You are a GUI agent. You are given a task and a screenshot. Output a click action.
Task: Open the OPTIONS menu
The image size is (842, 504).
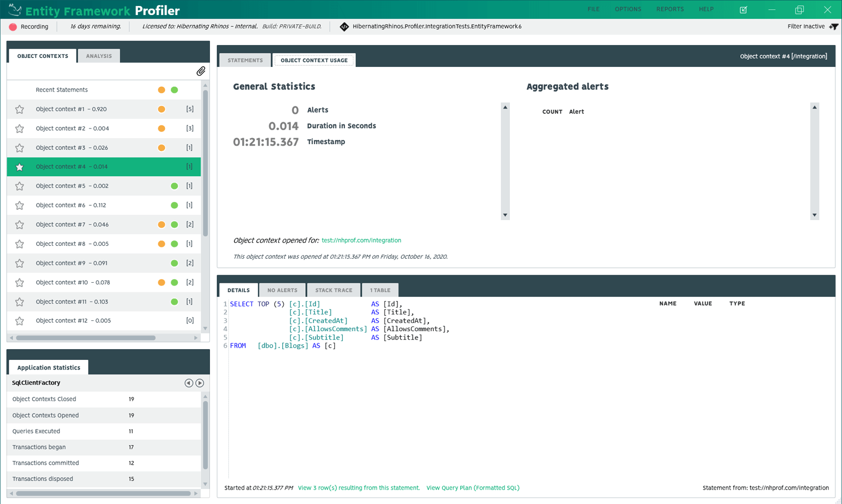(x=628, y=9)
